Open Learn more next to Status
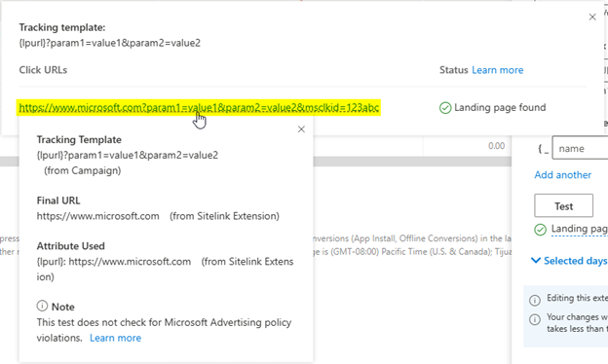 point(498,70)
